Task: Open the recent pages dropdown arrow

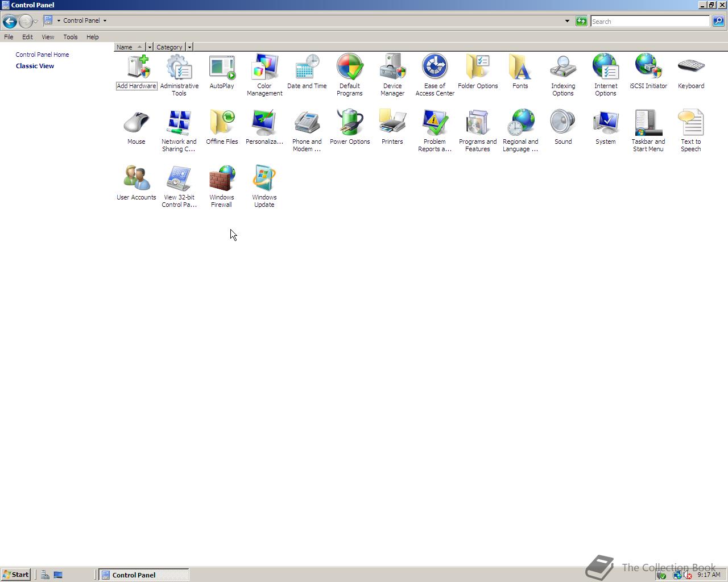Action: pos(35,22)
